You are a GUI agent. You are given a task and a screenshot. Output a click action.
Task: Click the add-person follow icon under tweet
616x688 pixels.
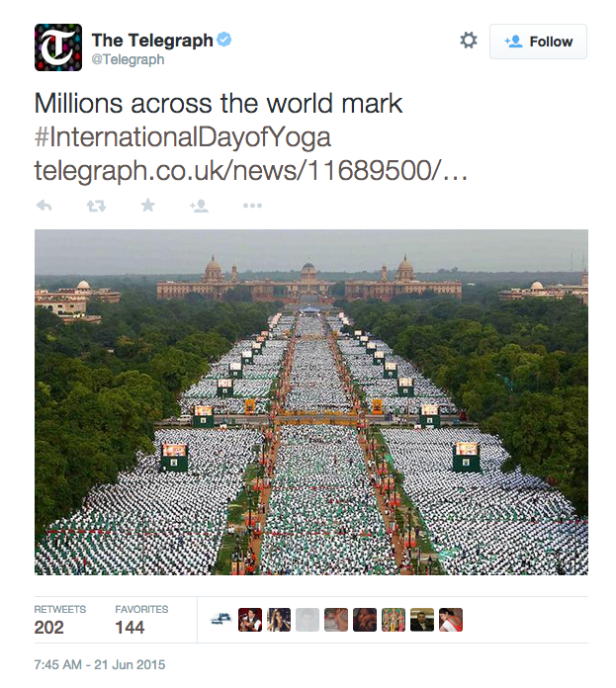click(x=199, y=206)
